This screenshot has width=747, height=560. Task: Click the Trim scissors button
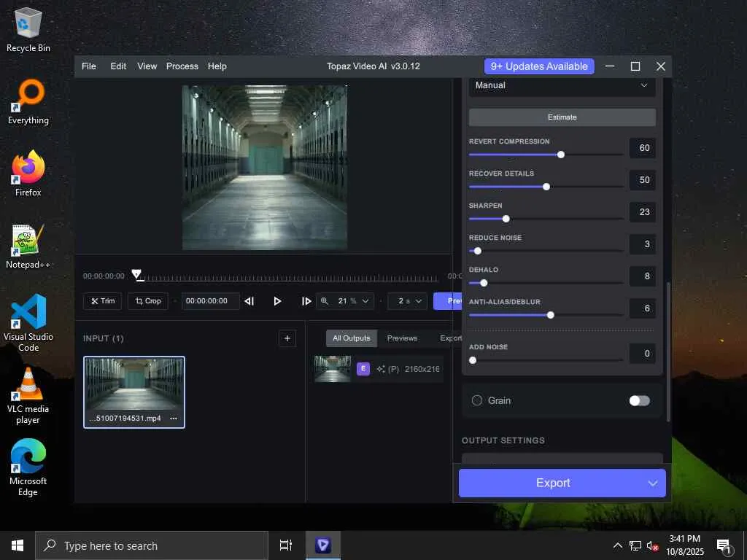(x=102, y=301)
